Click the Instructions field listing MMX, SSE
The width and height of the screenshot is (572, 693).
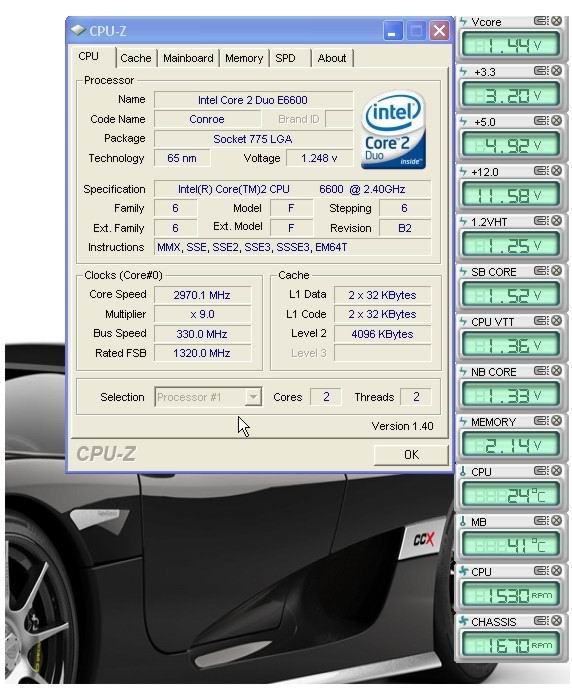click(292, 248)
